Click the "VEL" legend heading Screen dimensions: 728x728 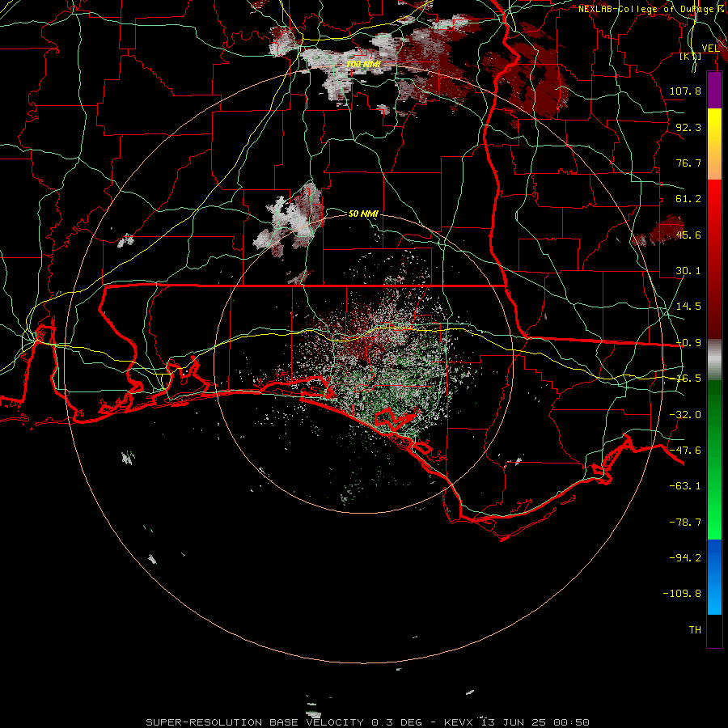click(711, 48)
